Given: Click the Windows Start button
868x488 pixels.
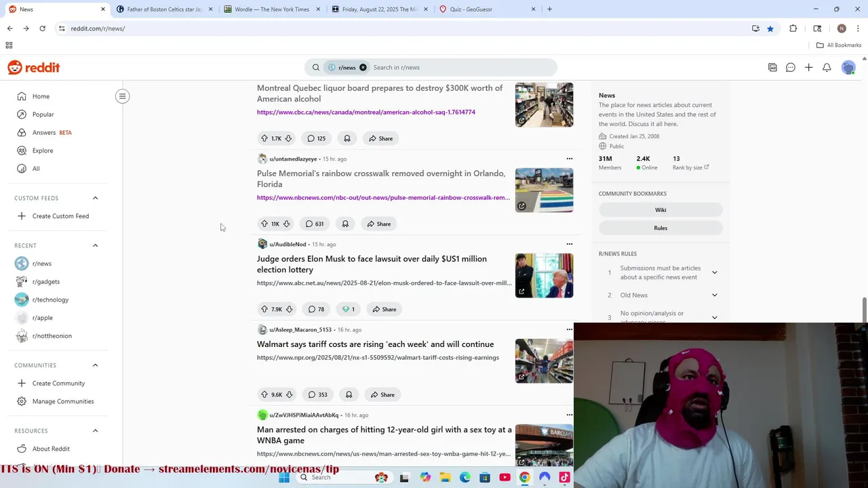Looking at the screenshot, I should [283, 477].
